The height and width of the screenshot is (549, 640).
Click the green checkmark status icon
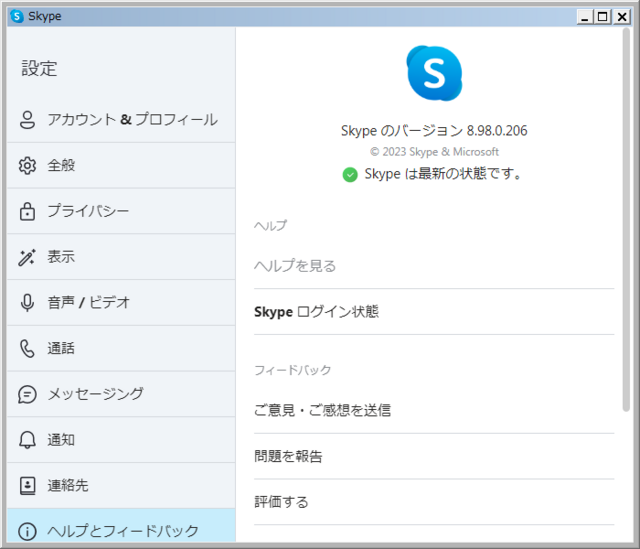(x=350, y=175)
